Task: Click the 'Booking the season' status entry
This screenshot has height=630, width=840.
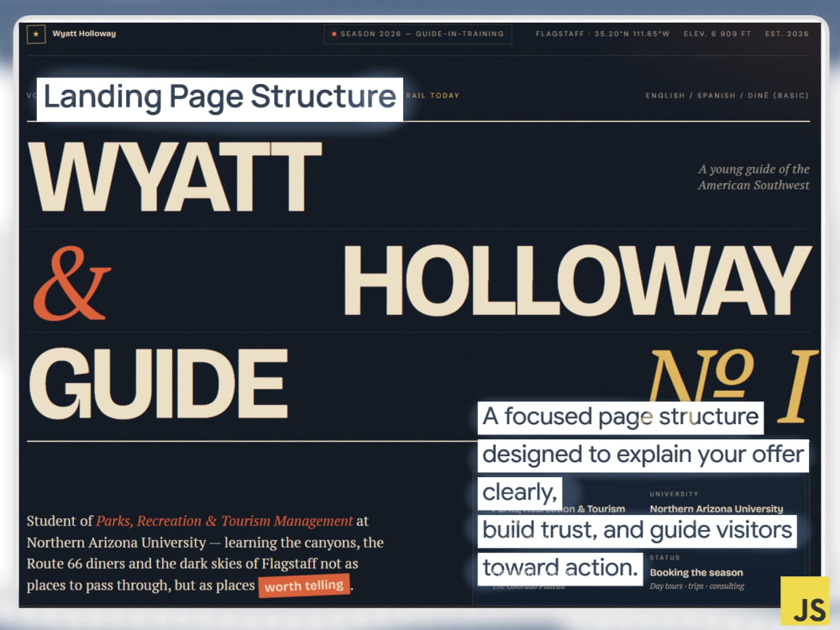Action: (696, 572)
